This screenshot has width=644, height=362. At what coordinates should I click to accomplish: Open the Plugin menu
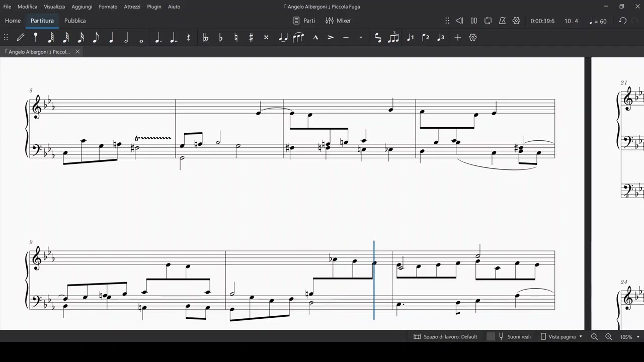tap(154, 7)
